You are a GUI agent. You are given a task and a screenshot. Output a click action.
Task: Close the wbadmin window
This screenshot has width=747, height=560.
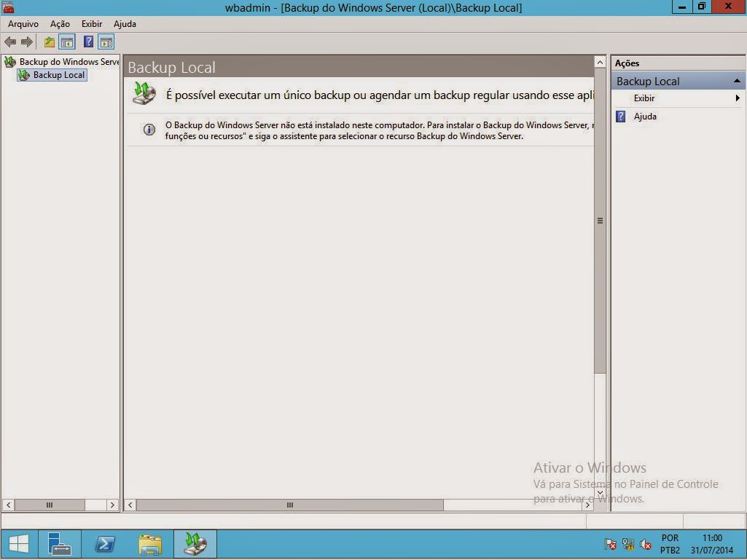click(729, 7)
